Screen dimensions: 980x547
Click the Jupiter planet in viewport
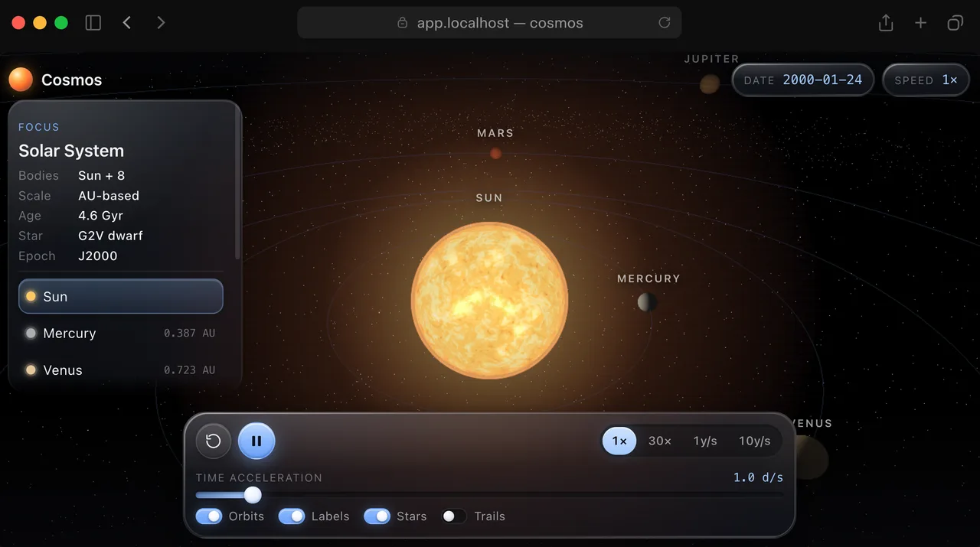click(710, 83)
